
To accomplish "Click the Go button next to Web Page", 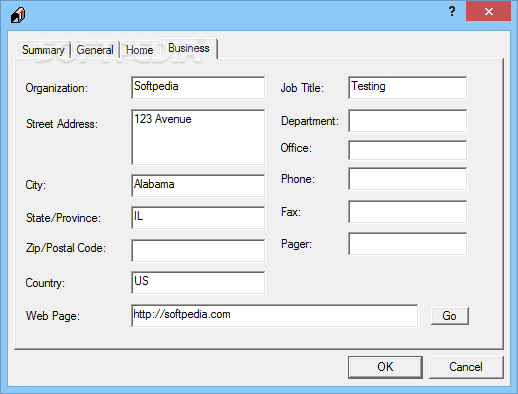I will [450, 316].
